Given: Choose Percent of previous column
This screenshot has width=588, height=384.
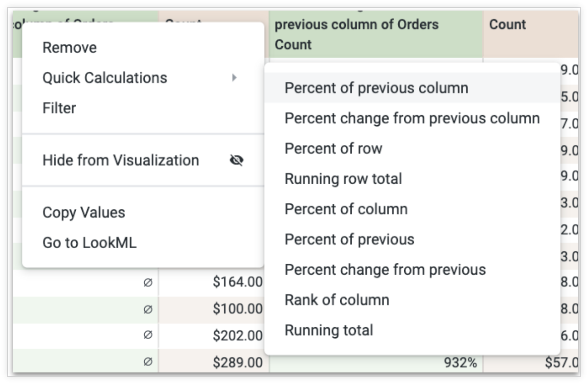Looking at the screenshot, I should tap(376, 88).
